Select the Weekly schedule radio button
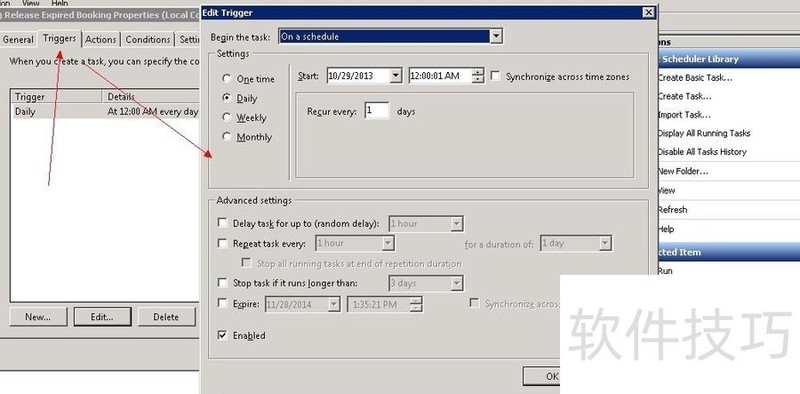The width and height of the screenshot is (800, 394). point(227,117)
